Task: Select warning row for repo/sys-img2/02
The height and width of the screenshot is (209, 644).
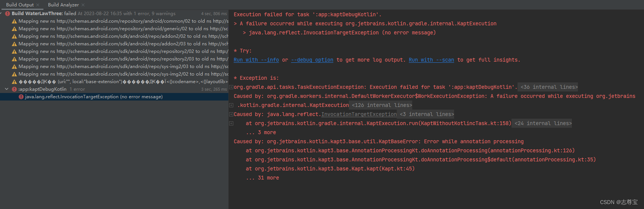Action: click(x=114, y=74)
